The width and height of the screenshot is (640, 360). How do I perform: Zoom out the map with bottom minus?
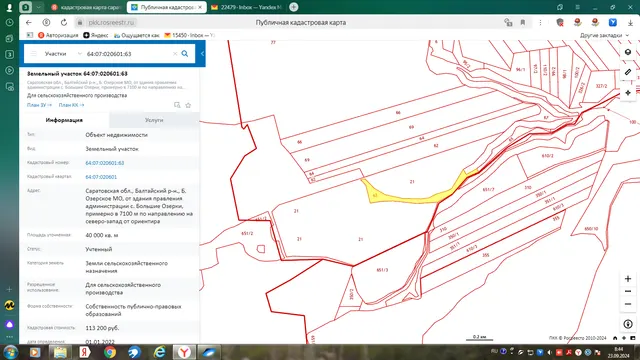628,304
